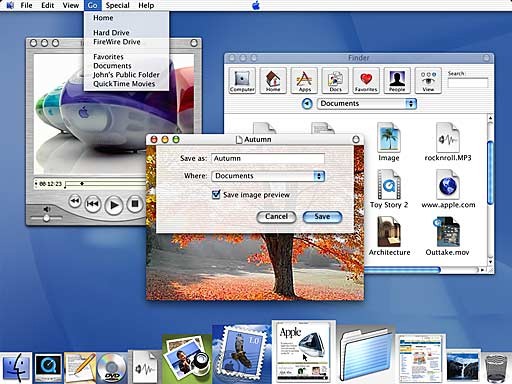Go to Home in the Finder toolbar
The image size is (512, 384).
pos(273,80)
